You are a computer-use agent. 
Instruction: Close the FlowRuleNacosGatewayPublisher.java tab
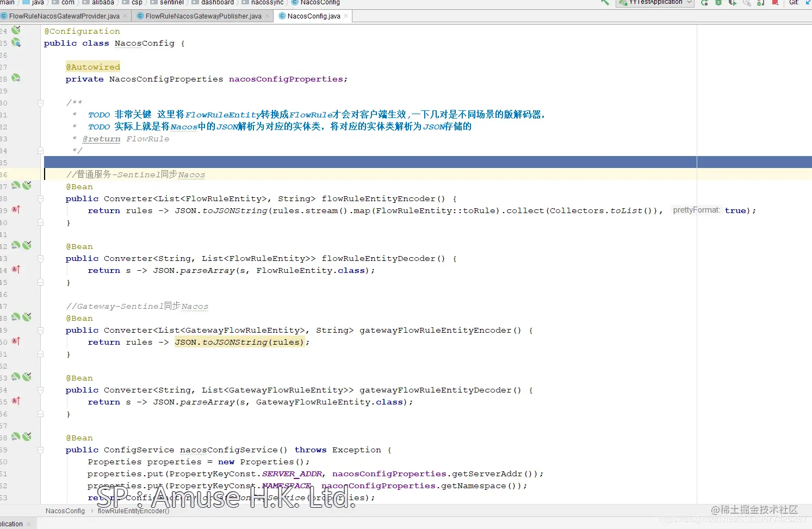click(267, 16)
